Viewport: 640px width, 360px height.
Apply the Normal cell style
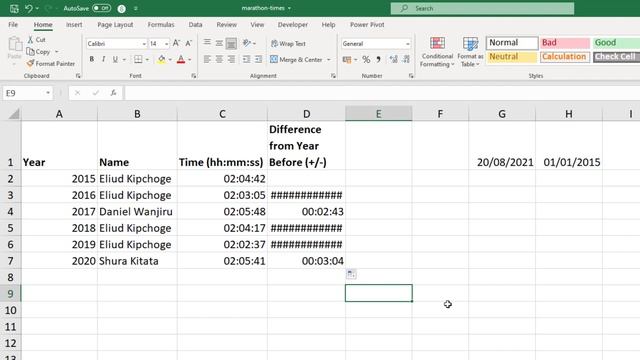(512, 42)
